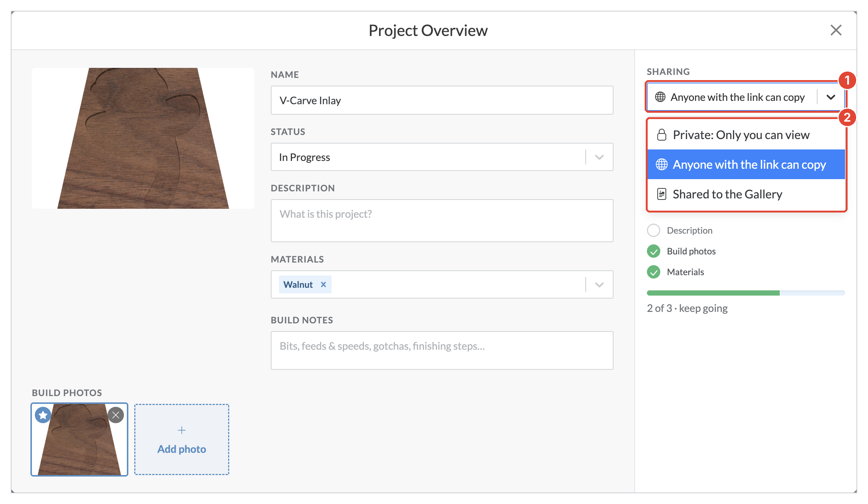Click the Build photos checklist label

(691, 251)
